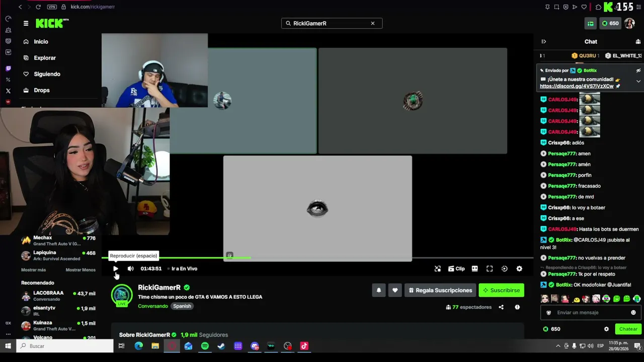Click Regala Suscripciones button
This screenshot has width=644, height=362.
440,290
